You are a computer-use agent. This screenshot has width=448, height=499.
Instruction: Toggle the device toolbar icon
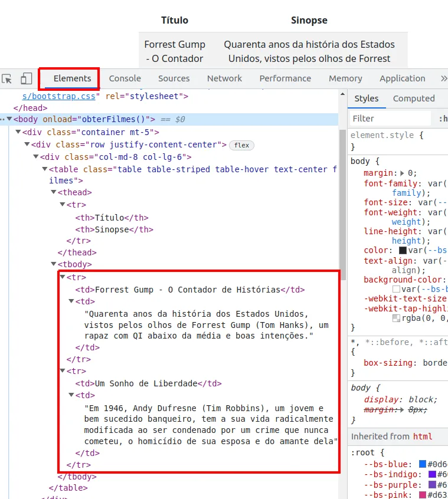tap(26, 78)
